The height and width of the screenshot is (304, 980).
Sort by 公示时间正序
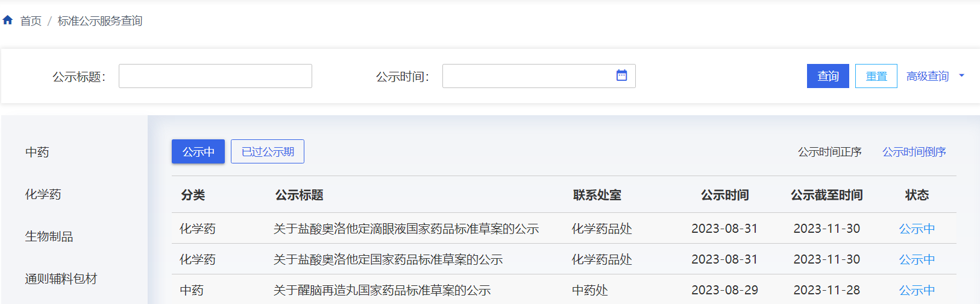829,152
